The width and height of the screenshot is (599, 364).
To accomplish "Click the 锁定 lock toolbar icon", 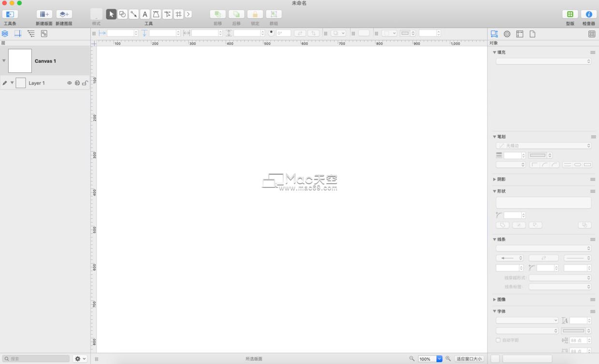I will click(x=255, y=14).
